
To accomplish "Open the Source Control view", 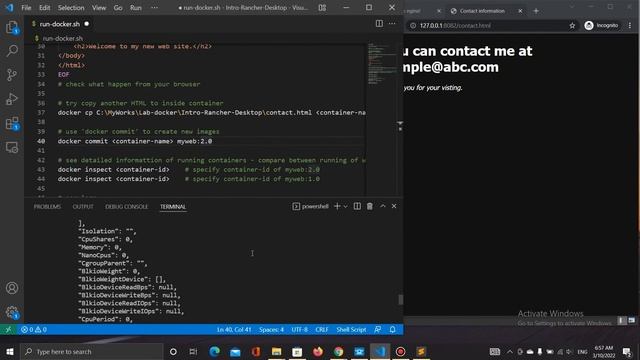I will click(12, 75).
